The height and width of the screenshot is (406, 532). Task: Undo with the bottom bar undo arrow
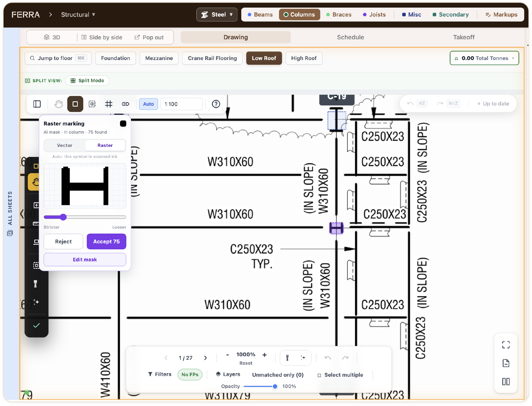pos(328,358)
